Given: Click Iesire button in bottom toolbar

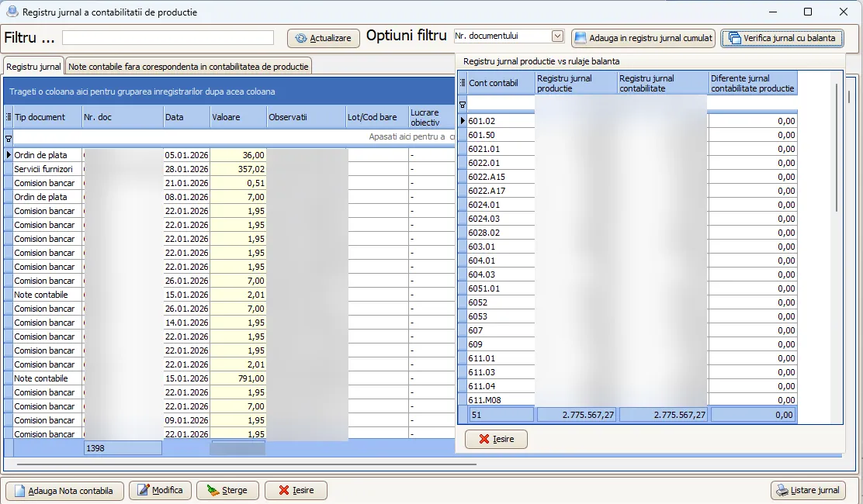Looking at the screenshot, I should [296, 490].
